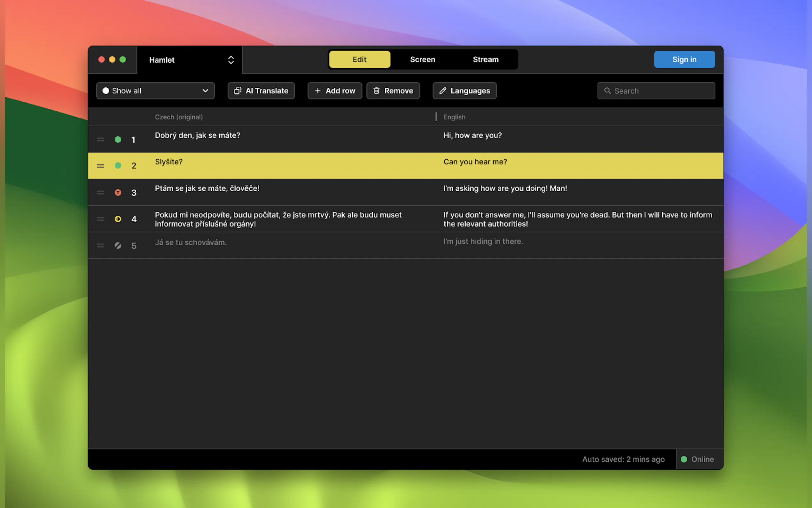The height and width of the screenshot is (508, 812).
Task: Click the pencil icon on the Languages button
Action: click(x=443, y=91)
